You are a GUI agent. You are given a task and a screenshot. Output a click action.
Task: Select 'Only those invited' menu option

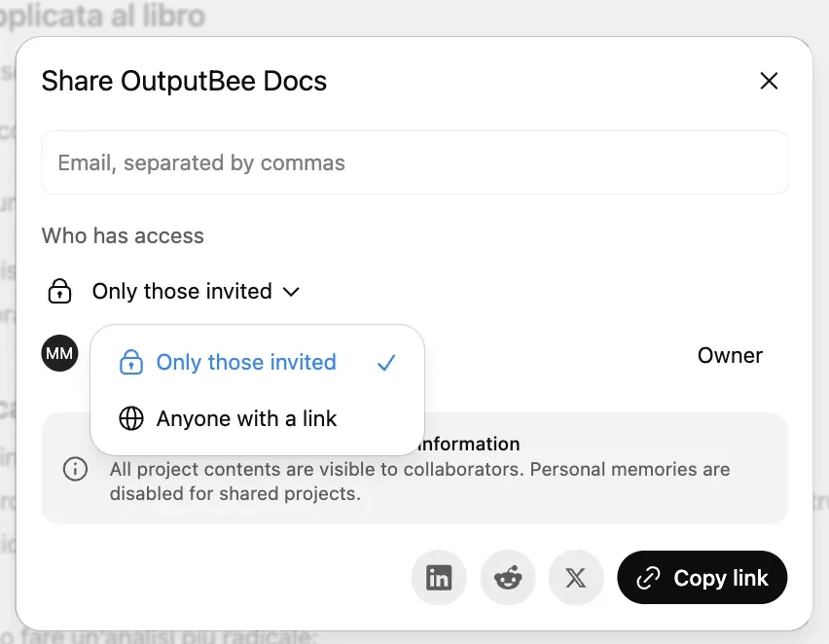(258, 362)
